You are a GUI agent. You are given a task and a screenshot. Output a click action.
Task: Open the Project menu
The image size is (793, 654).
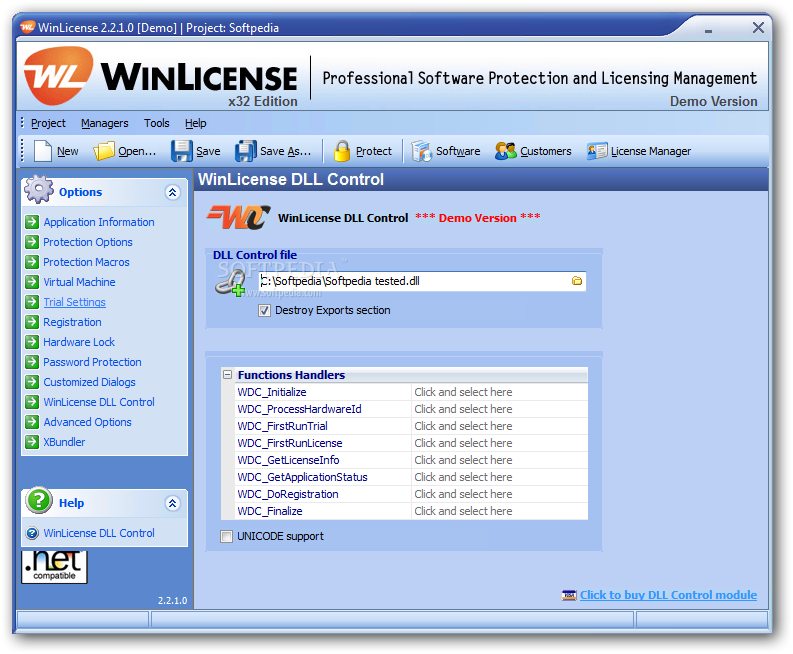[x=48, y=123]
